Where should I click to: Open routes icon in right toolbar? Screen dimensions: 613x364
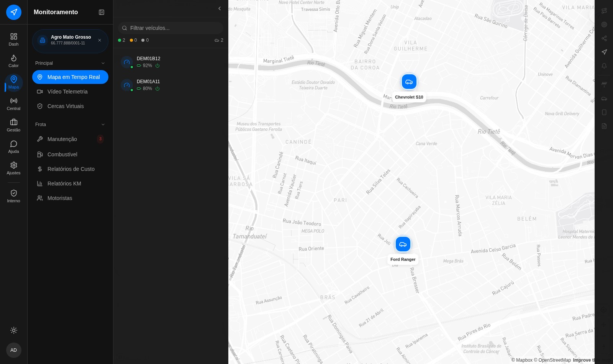[604, 11]
